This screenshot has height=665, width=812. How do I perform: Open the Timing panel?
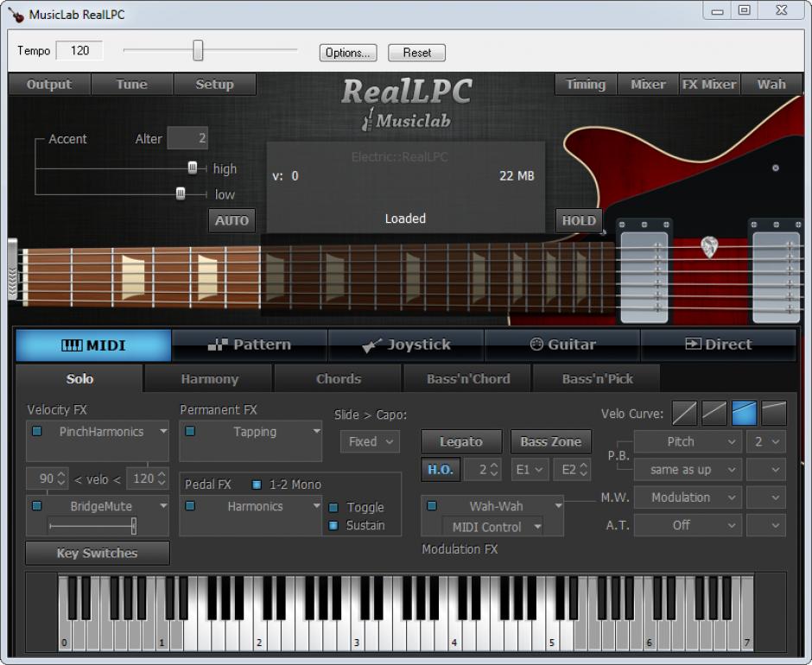(x=586, y=84)
